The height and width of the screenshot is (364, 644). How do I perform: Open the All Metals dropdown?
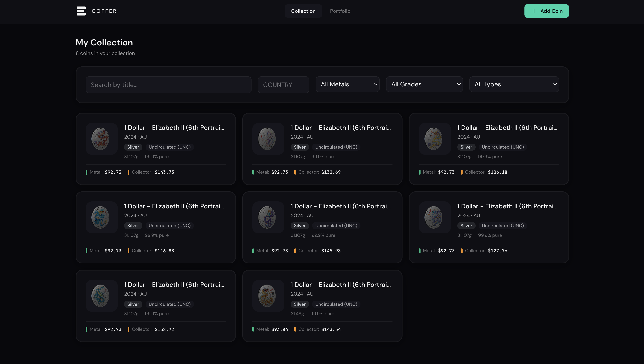tap(347, 84)
